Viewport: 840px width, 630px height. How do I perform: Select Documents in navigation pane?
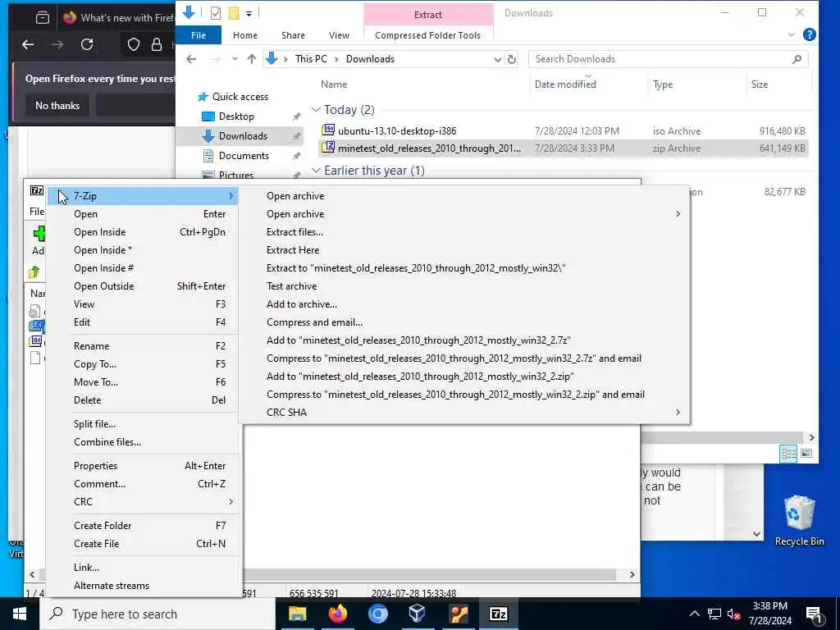click(x=244, y=155)
